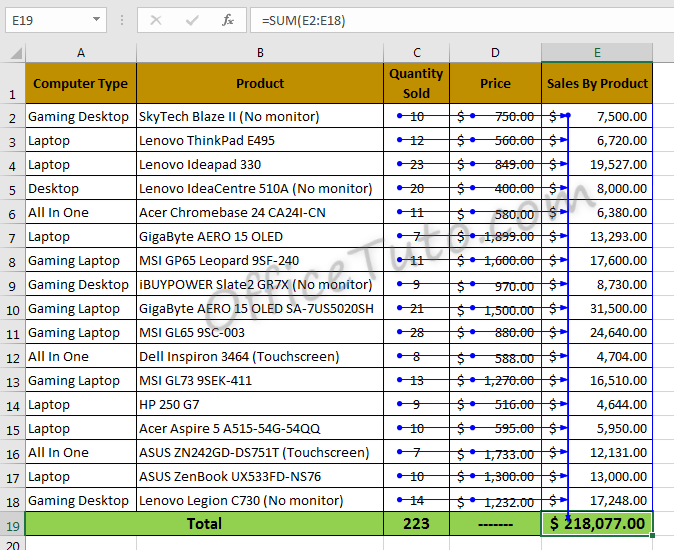
Task: Select cell Lenovo Legion C730 (No monitor)
Action: (260, 501)
